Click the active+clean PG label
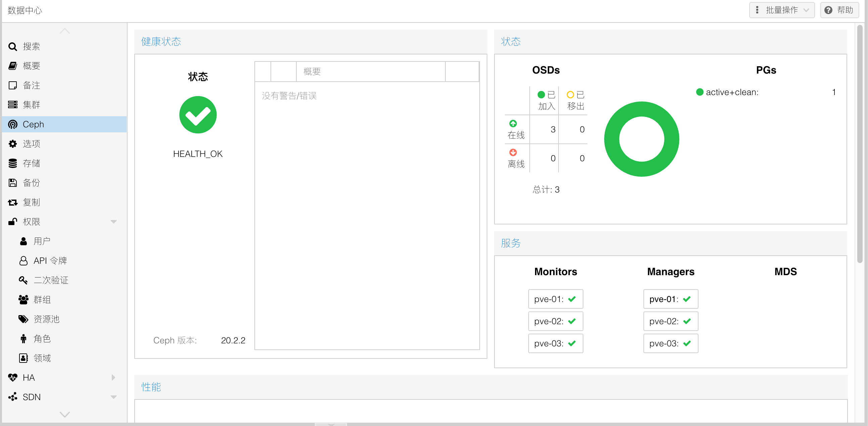868x426 pixels. click(x=732, y=92)
